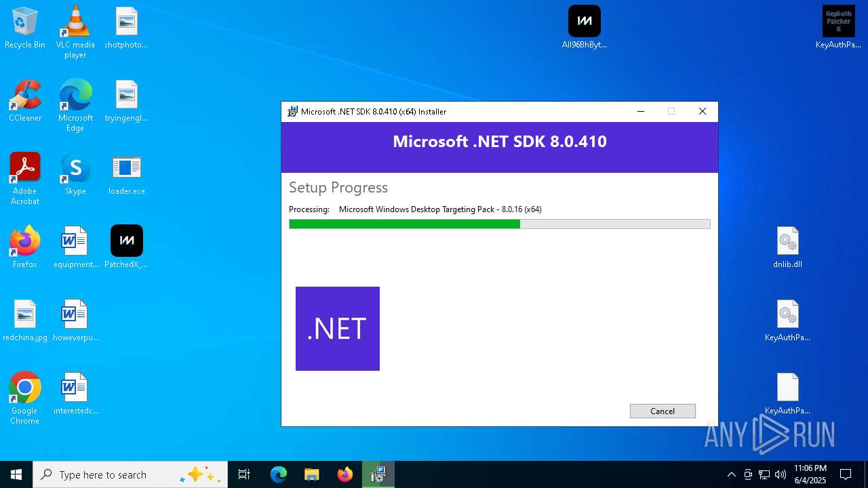Image resolution: width=868 pixels, height=488 pixels.
Task: Click the Setup Progress heading
Action: coord(338,188)
